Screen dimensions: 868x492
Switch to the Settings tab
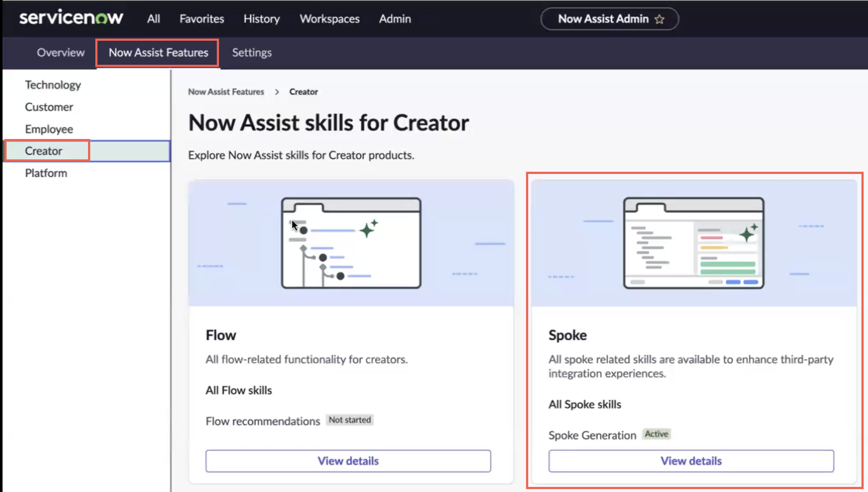[252, 52]
